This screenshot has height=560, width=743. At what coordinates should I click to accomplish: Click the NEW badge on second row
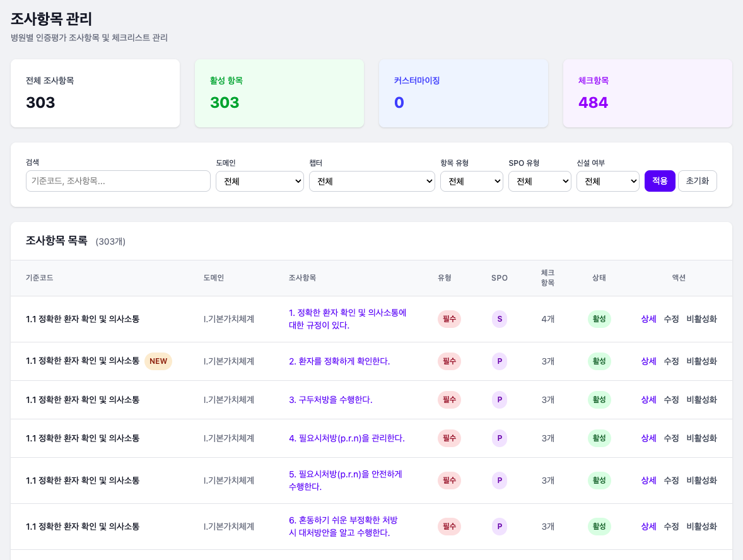tap(158, 361)
